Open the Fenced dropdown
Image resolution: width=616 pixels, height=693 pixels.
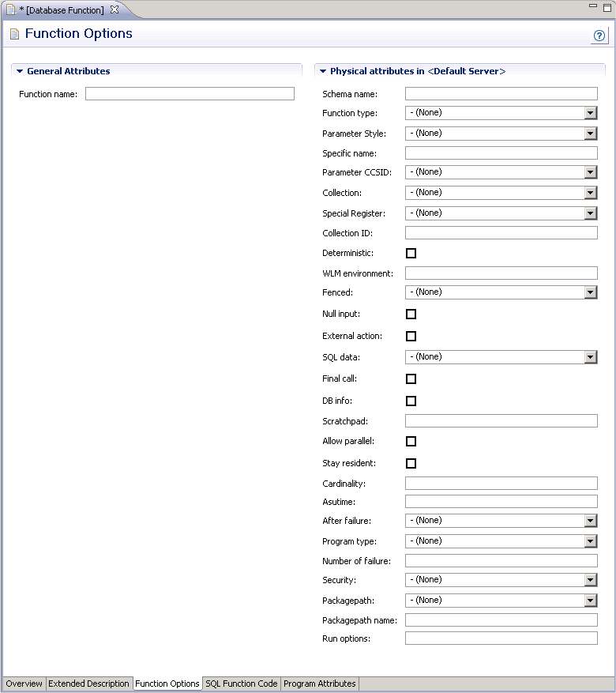tap(588, 292)
